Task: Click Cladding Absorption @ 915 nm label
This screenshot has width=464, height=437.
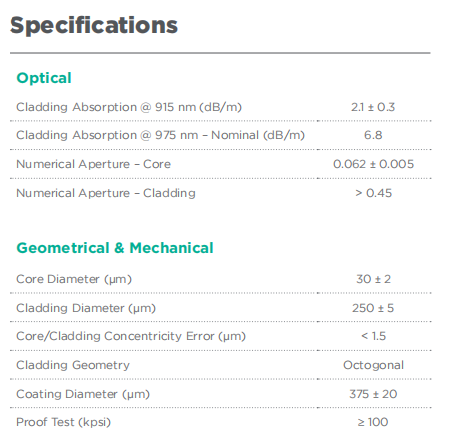Action: (x=129, y=107)
